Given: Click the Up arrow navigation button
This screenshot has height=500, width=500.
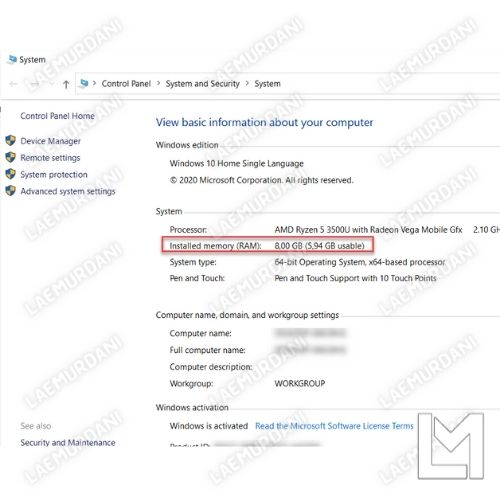Looking at the screenshot, I should tap(66, 84).
